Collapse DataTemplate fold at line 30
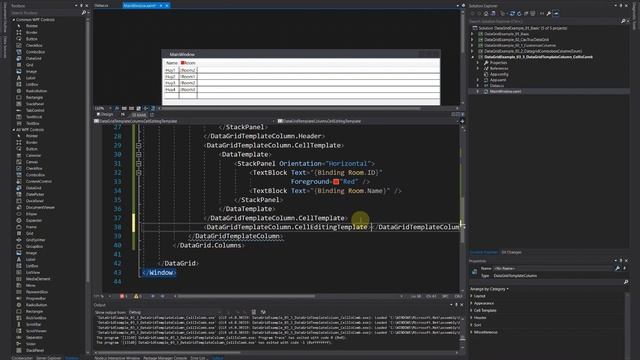Screen dimensions: 640x360 coord(138,155)
